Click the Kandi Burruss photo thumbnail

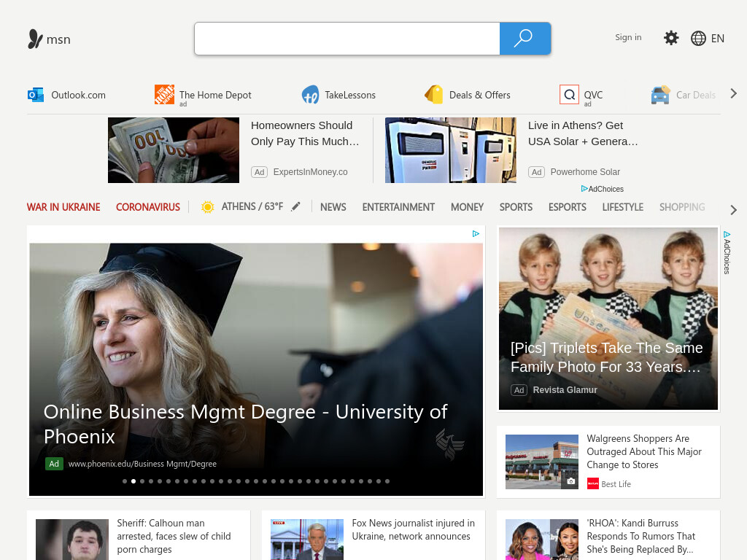pyautogui.click(x=542, y=540)
